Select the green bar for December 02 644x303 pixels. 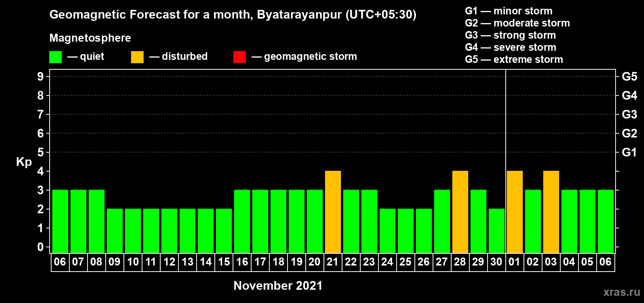point(533,221)
